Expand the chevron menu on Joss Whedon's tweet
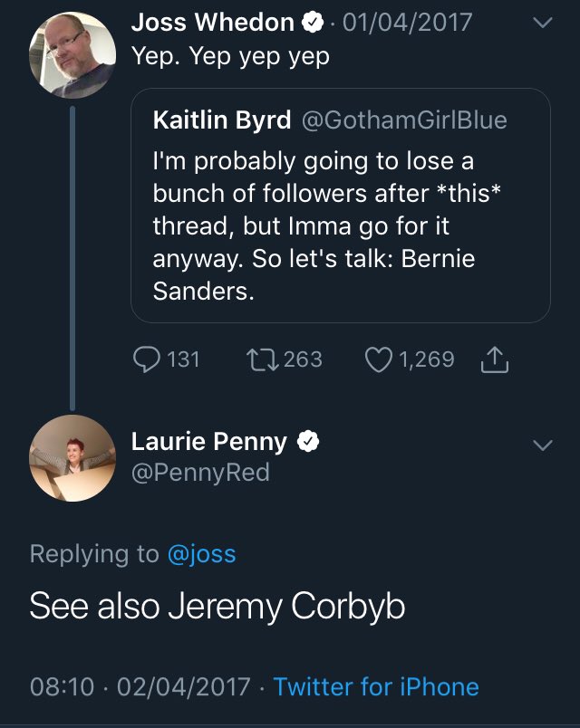580x728 pixels. coord(542,25)
